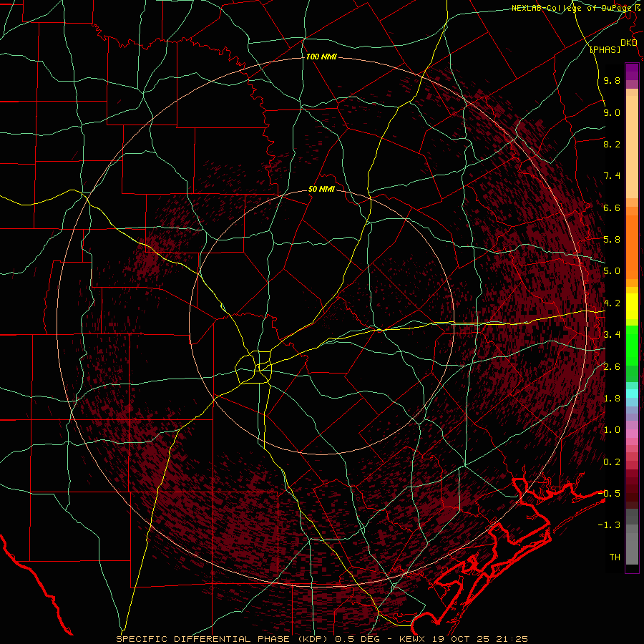Click the (KDP) abbreviation in the caption
Screen dimensions: 644x644
[x=312, y=639]
